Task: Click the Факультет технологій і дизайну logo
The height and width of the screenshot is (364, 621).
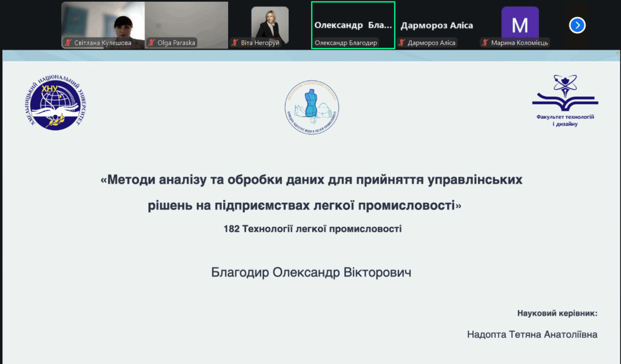Action: tap(565, 100)
